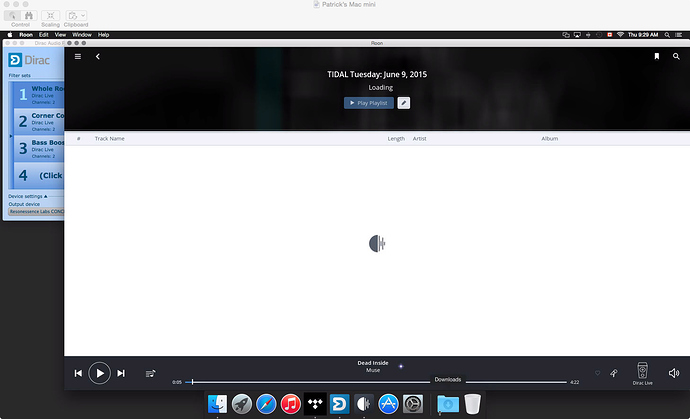
Task: Sort by the Artist column header
Action: (x=419, y=139)
